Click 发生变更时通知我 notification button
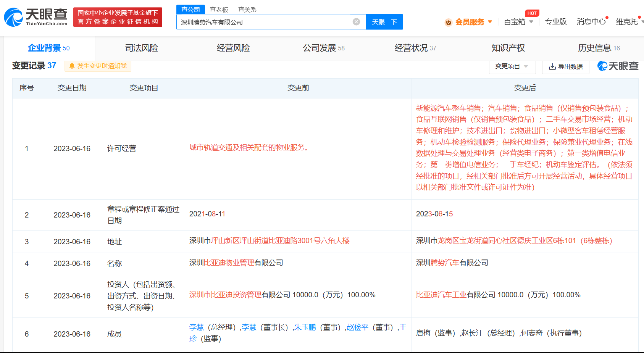Image resolution: width=644 pixels, height=353 pixels. [98, 66]
